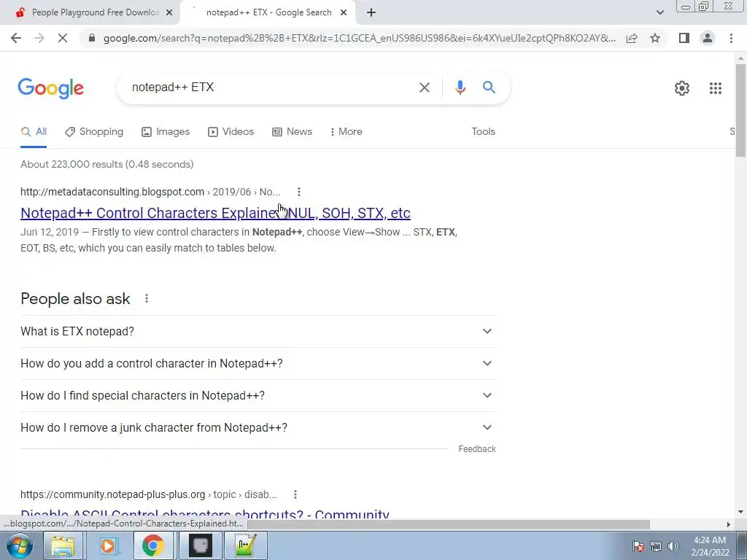Switch to People Playground Free Download tab
The height and width of the screenshot is (560, 747).
click(90, 12)
